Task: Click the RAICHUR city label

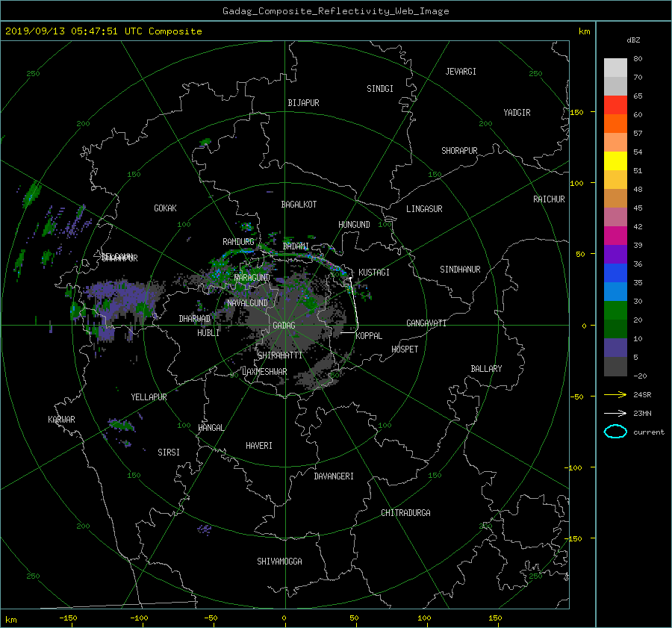Action: (x=549, y=199)
